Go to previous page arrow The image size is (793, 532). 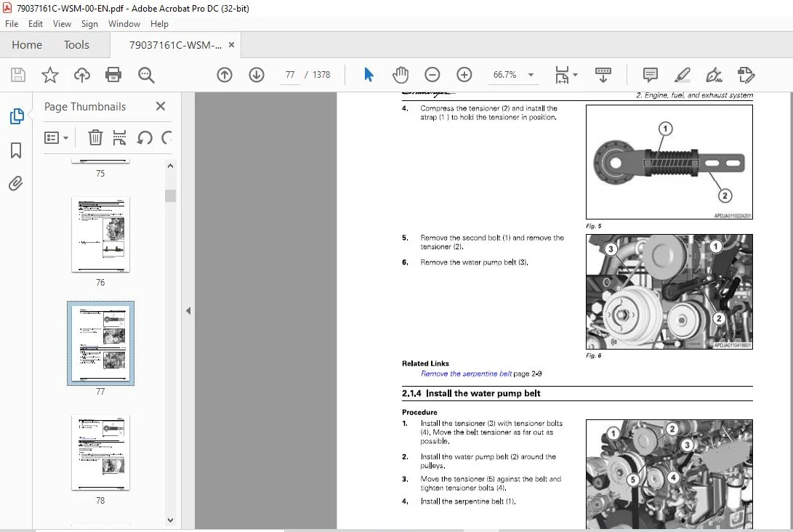225,75
